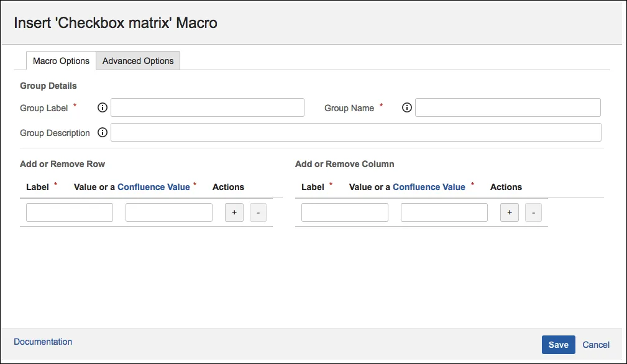Add a row with the plus button
Screen dimensions: 627x364
(x=234, y=212)
